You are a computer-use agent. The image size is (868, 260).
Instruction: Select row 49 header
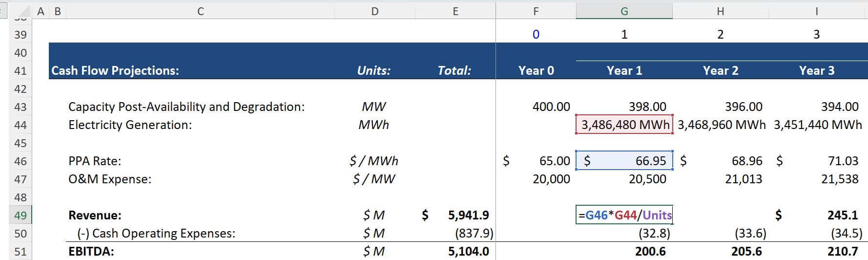point(21,216)
